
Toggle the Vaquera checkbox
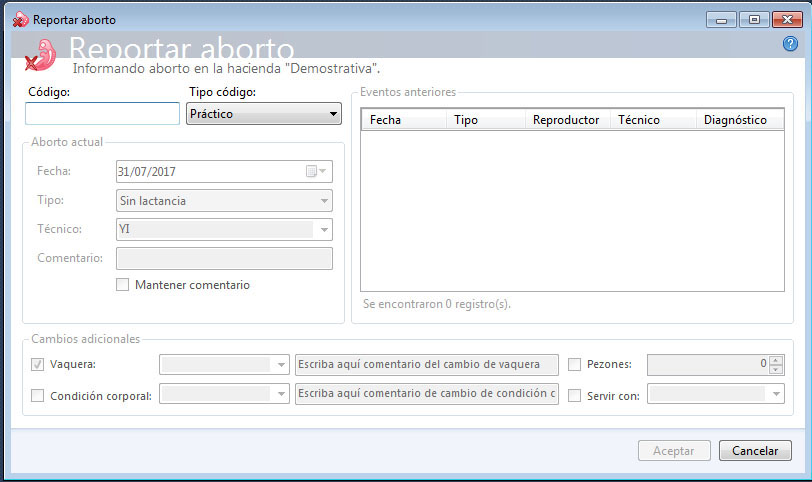[37, 364]
